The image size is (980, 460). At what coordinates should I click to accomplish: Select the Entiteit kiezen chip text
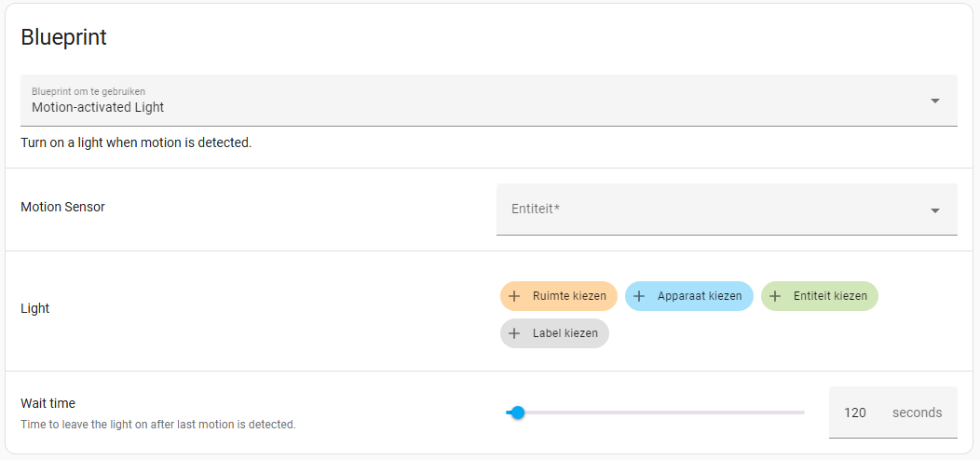point(830,296)
